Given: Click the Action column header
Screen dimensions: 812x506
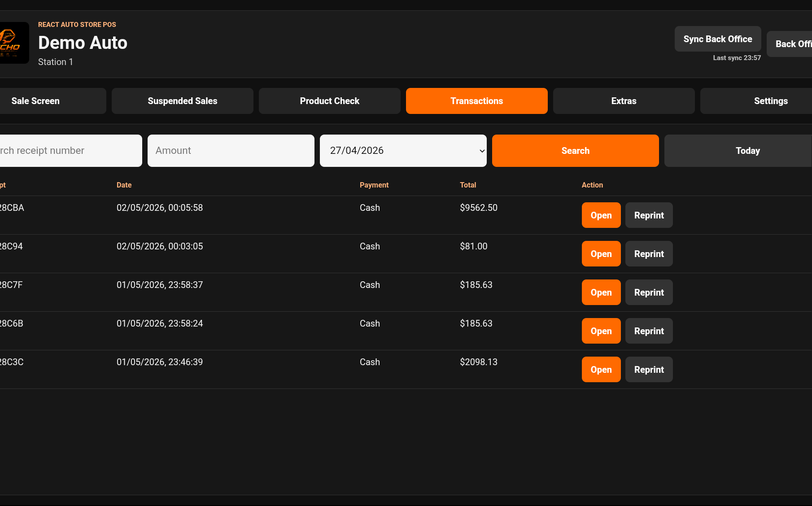Looking at the screenshot, I should pyautogui.click(x=592, y=185).
